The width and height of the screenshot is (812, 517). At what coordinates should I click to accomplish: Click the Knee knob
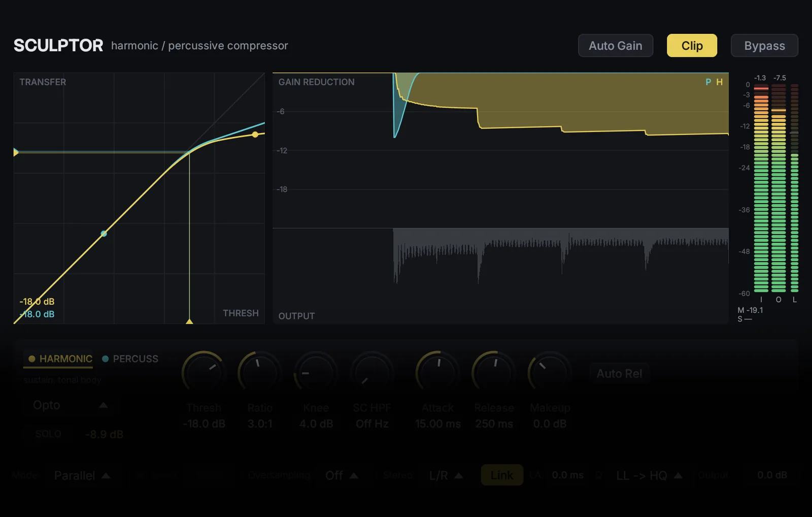[x=316, y=373]
